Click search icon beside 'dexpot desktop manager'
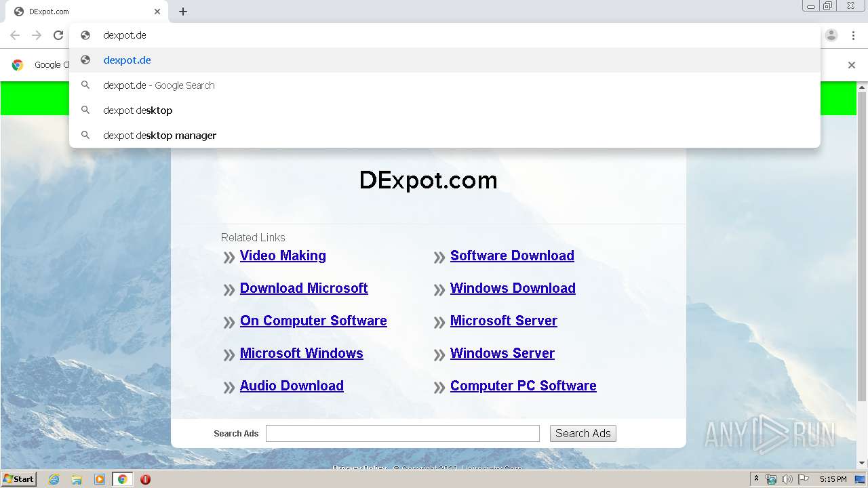Image resolution: width=868 pixels, height=488 pixels. [x=85, y=135]
